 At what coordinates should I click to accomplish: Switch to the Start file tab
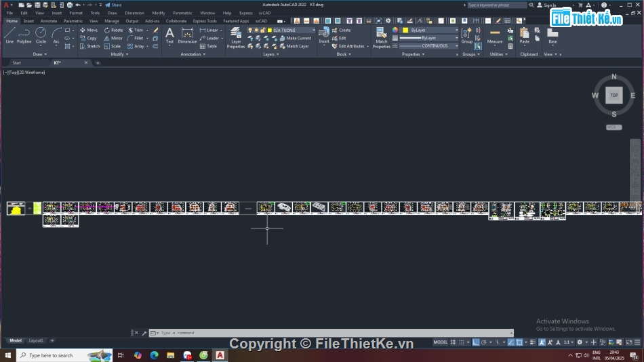tap(16, 63)
